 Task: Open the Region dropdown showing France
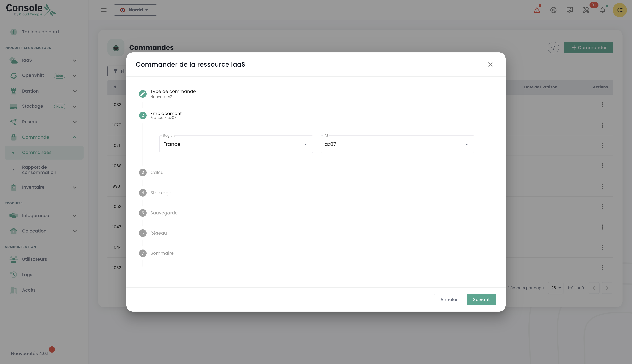coord(236,144)
